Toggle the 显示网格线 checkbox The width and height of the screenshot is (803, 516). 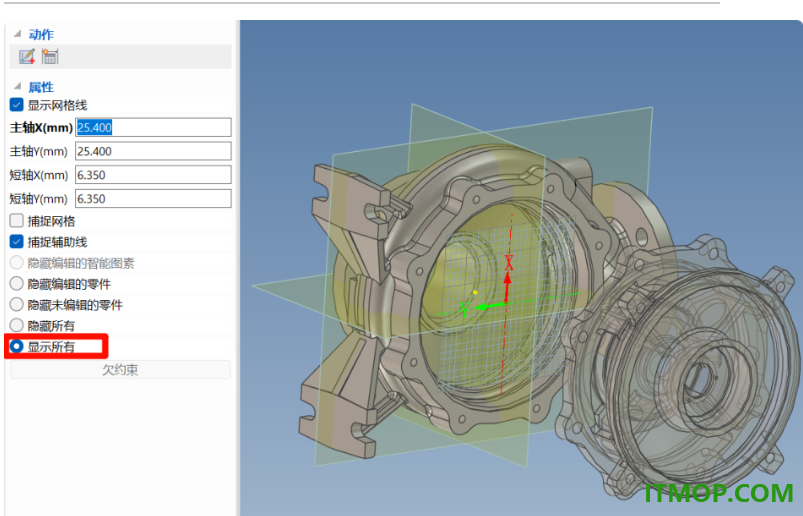point(16,105)
